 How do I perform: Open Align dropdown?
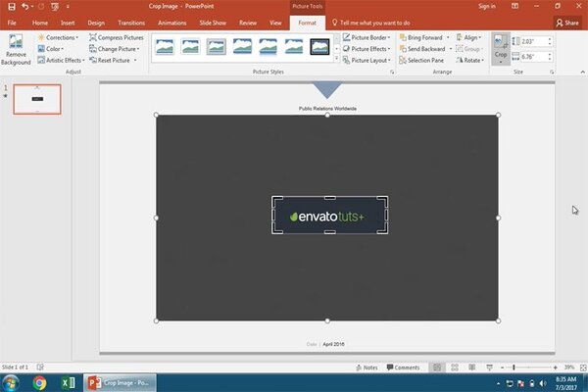coord(468,37)
